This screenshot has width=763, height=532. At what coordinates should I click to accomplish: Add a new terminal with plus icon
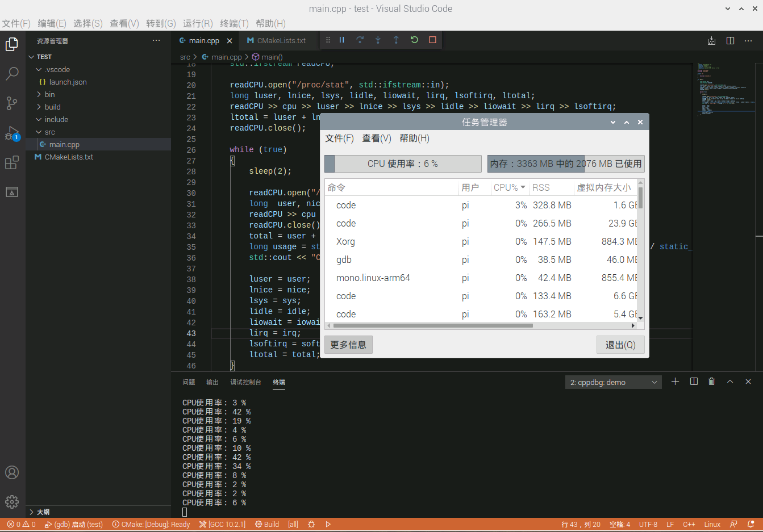[675, 382]
